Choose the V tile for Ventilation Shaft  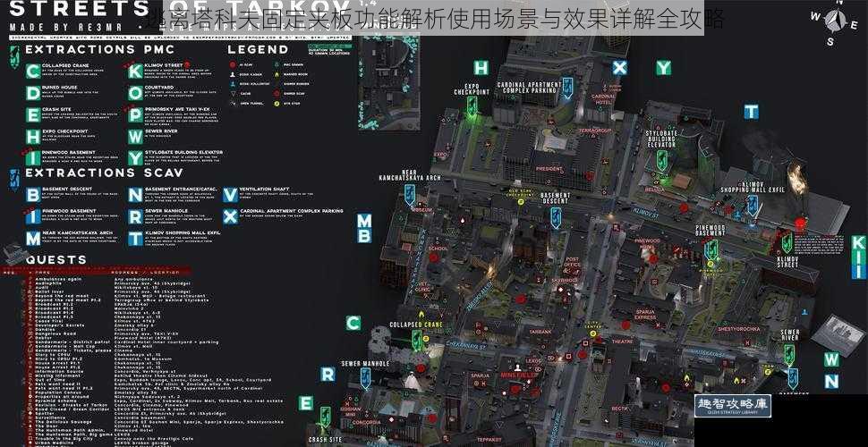pyautogui.click(x=230, y=195)
